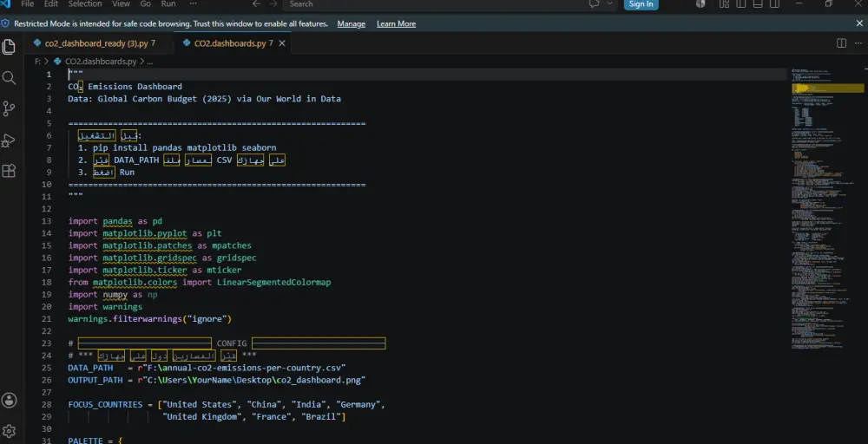Click FOCUS_COUNTRIES on line 28
Screen dimensions: 868x444
coord(105,404)
